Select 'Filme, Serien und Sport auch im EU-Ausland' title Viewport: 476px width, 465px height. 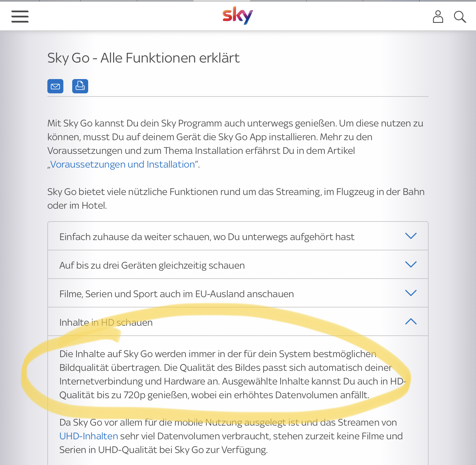(x=177, y=294)
